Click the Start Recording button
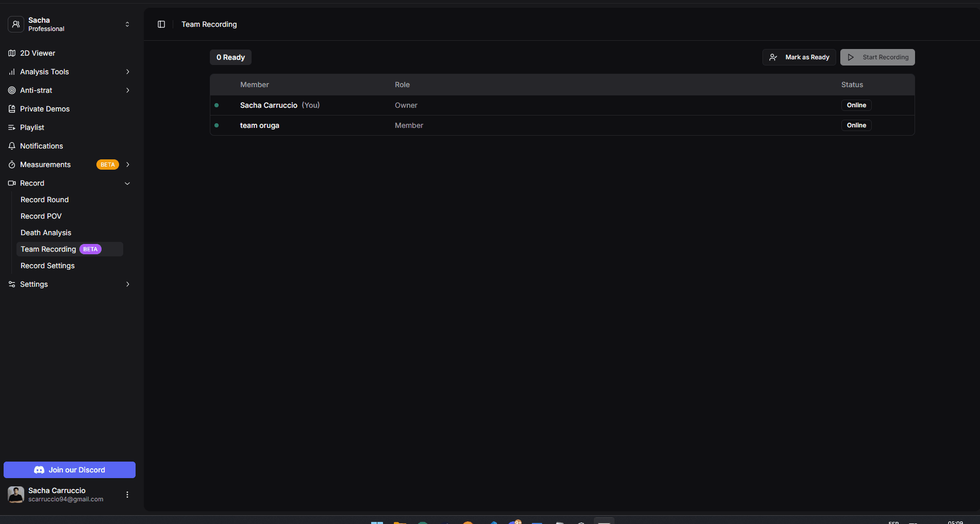 click(x=877, y=57)
